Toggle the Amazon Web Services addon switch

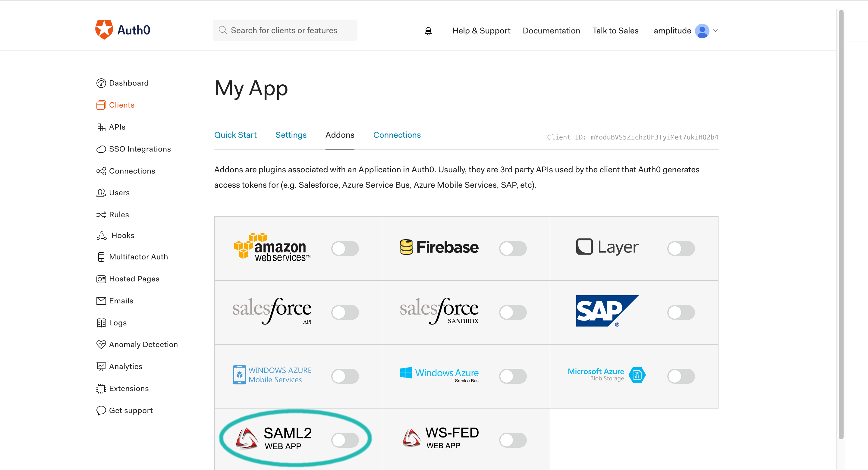coord(345,247)
